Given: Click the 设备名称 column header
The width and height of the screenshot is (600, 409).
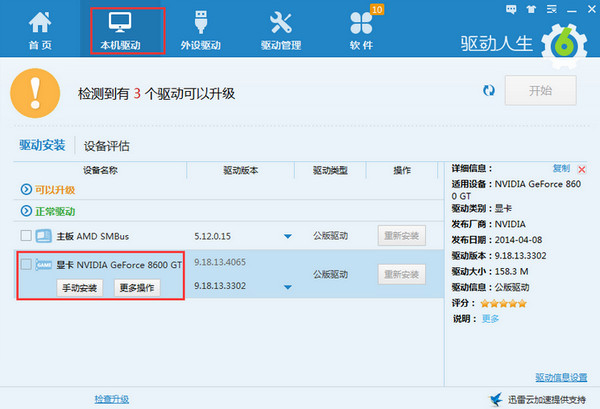Looking at the screenshot, I should click(100, 170).
